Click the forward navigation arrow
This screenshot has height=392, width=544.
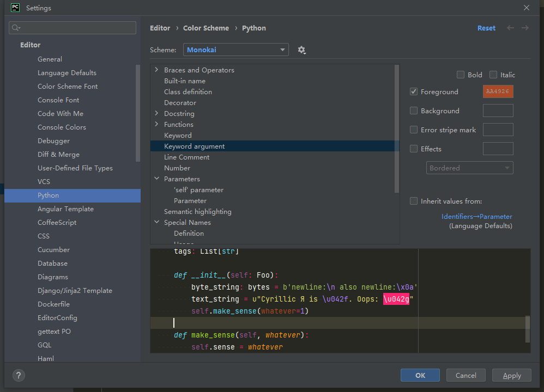tap(525, 28)
